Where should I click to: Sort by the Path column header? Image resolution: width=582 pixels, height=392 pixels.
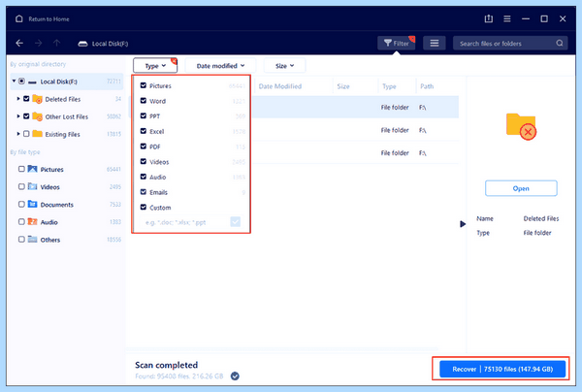coord(427,86)
